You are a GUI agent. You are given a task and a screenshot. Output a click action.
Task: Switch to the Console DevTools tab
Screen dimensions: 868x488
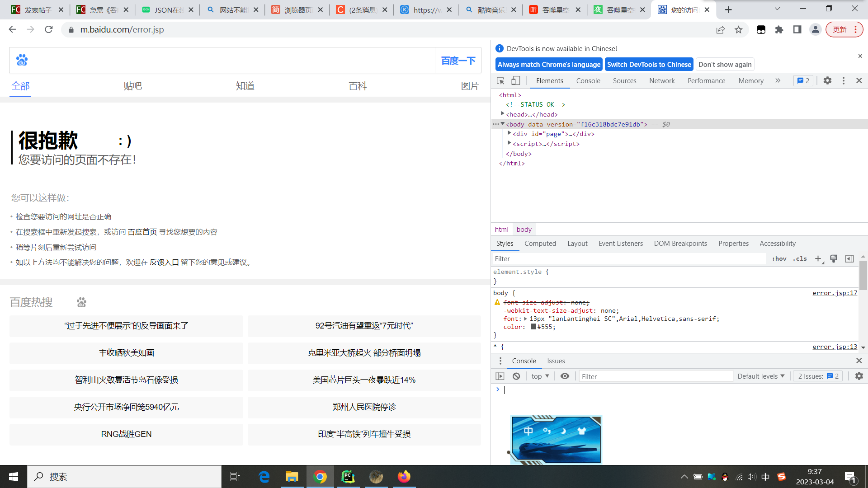588,80
